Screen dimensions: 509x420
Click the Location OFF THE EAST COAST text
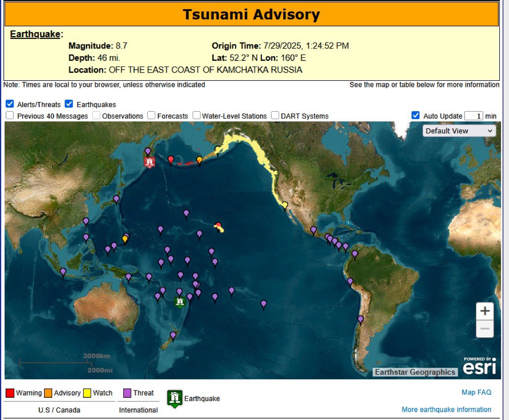(x=185, y=70)
